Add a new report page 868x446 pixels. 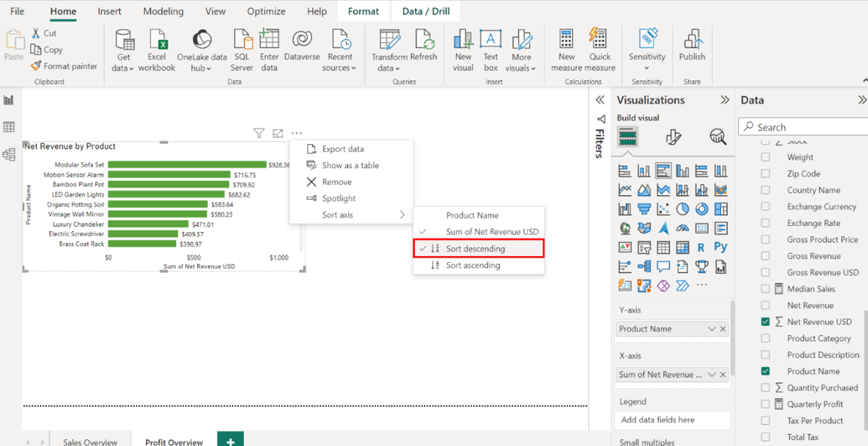(230, 440)
